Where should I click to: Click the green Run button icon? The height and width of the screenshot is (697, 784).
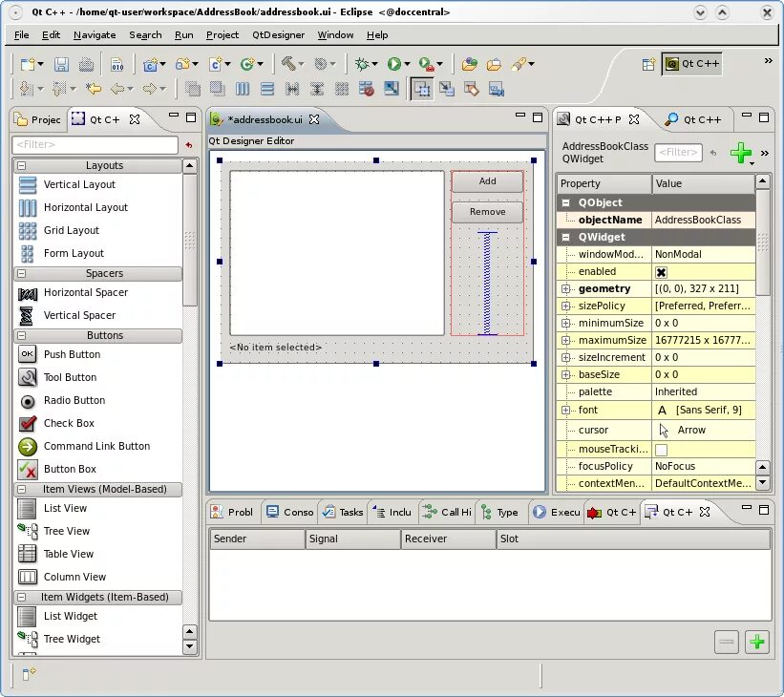tap(394, 64)
